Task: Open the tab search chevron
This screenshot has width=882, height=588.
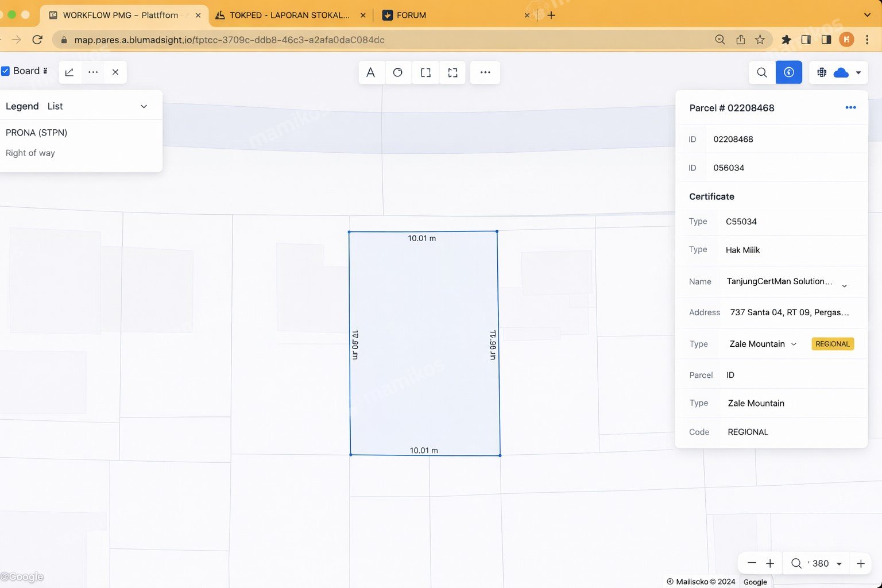Action: click(x=867, y=15)
